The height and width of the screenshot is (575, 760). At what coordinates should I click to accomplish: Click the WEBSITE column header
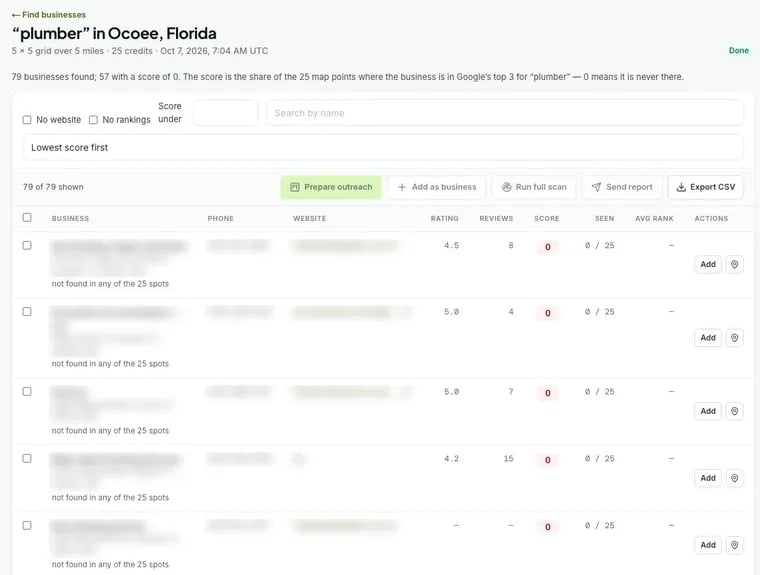tap(310, 219)
